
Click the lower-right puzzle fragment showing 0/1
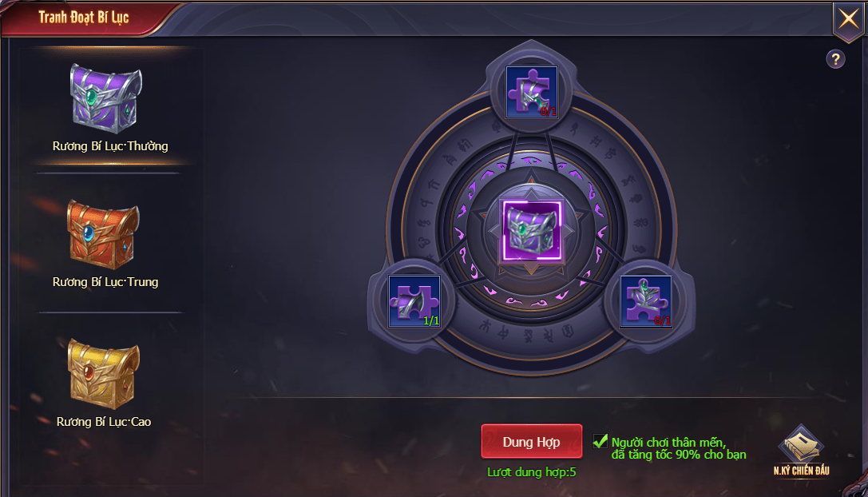tap(645, 301)
